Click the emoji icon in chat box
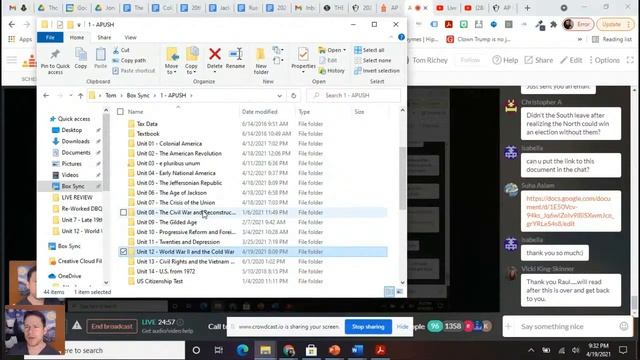Screen dimensions: 640x360 click(x=624, y=326)
